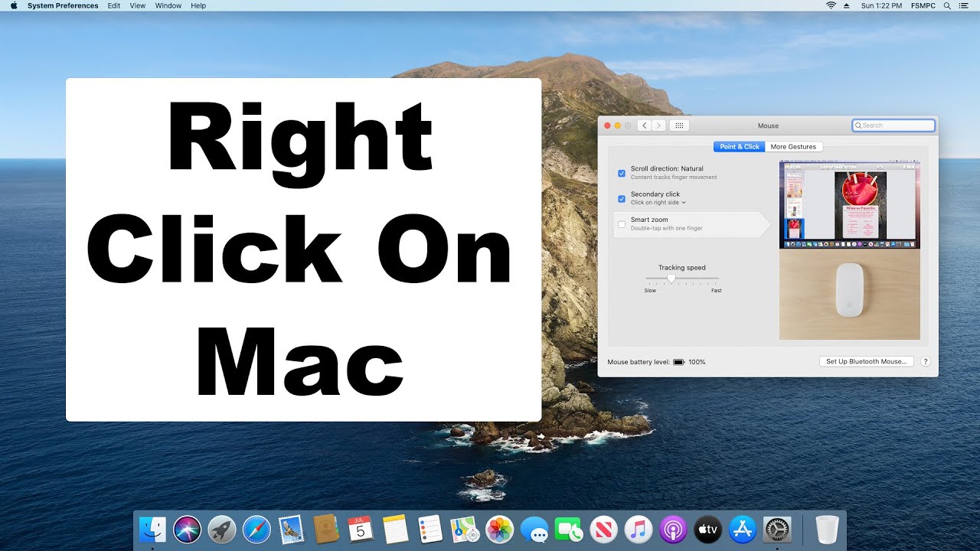The width and height of the screenshot is (980, 551).
Task: Click System Preferences gear in Dock
Action: (777, 529)
